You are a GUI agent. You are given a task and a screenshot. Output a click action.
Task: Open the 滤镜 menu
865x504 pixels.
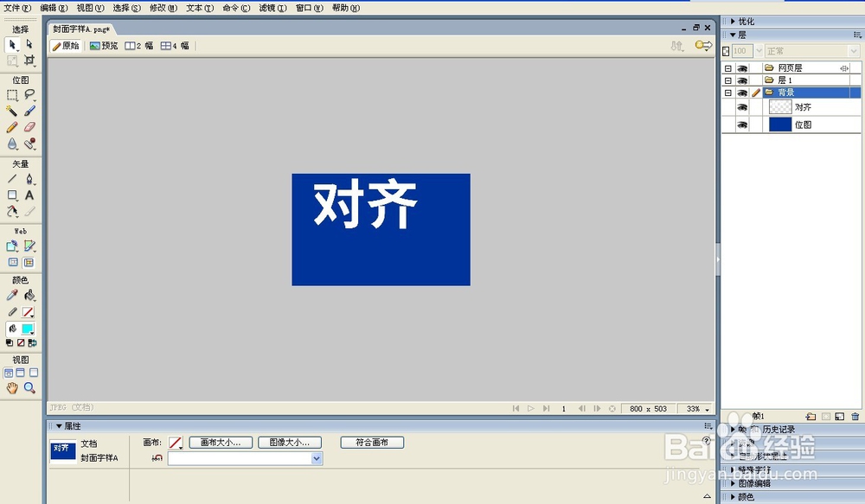(x=273, y=8)
